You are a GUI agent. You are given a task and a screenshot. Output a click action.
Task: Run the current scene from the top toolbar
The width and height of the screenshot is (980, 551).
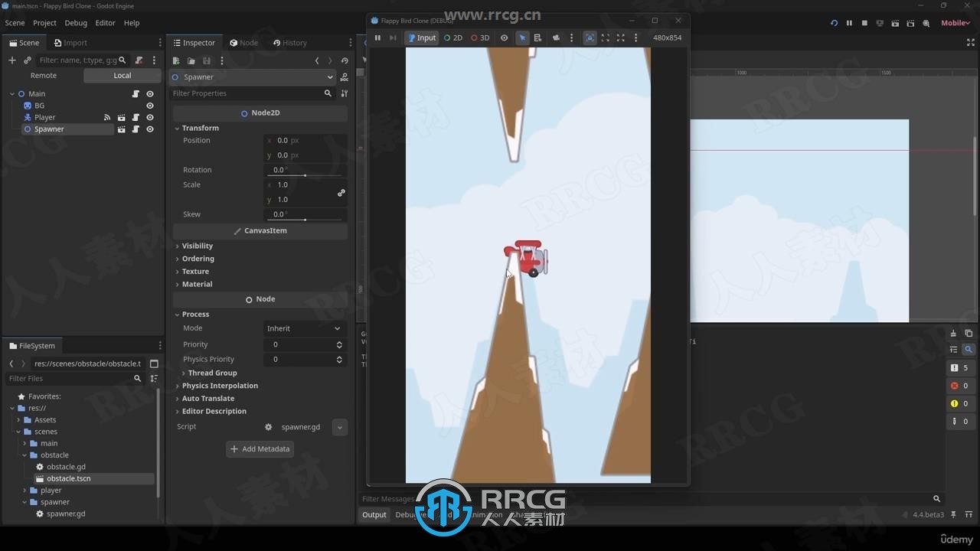click(895, 23)
